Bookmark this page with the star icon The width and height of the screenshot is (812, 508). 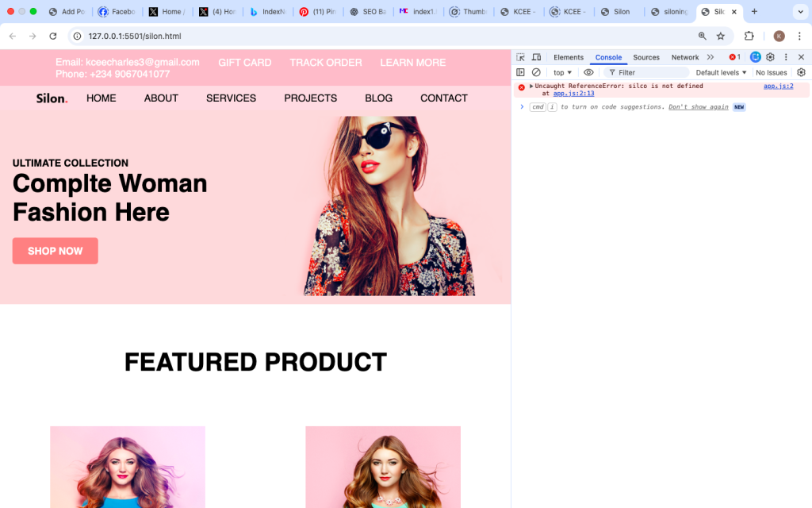click(721, 36)
